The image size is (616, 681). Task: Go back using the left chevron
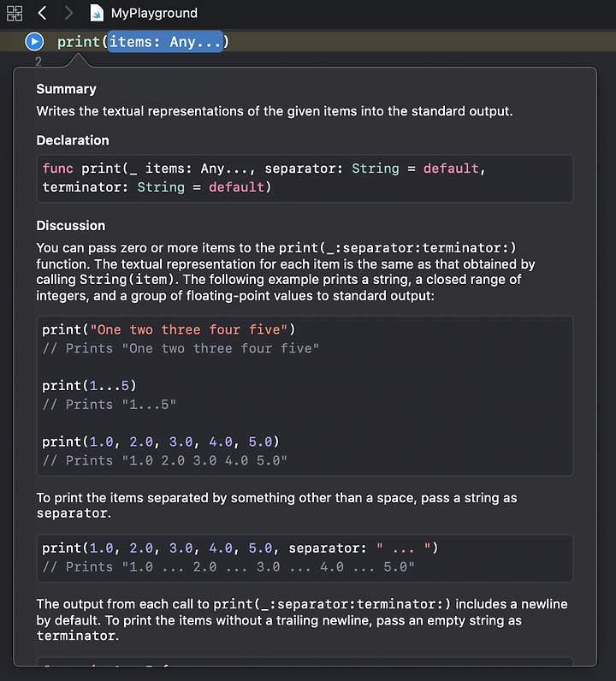pyautogui.click(x=43, y=13)
